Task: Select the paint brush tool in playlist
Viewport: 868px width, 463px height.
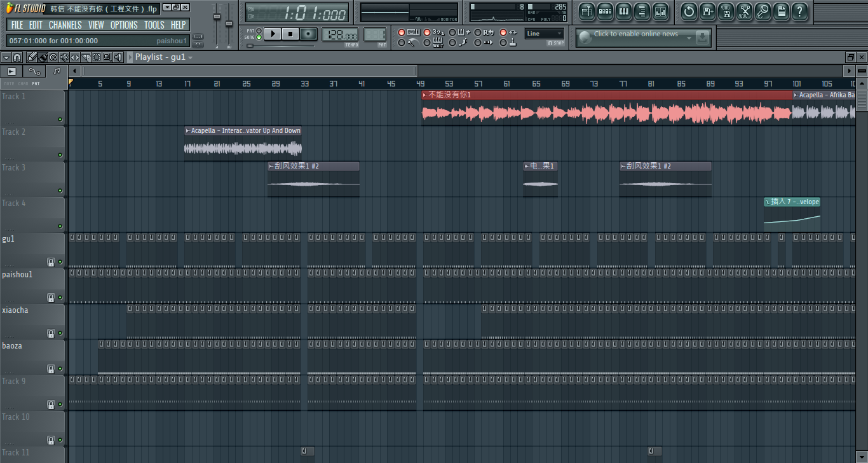Action: 43,57
